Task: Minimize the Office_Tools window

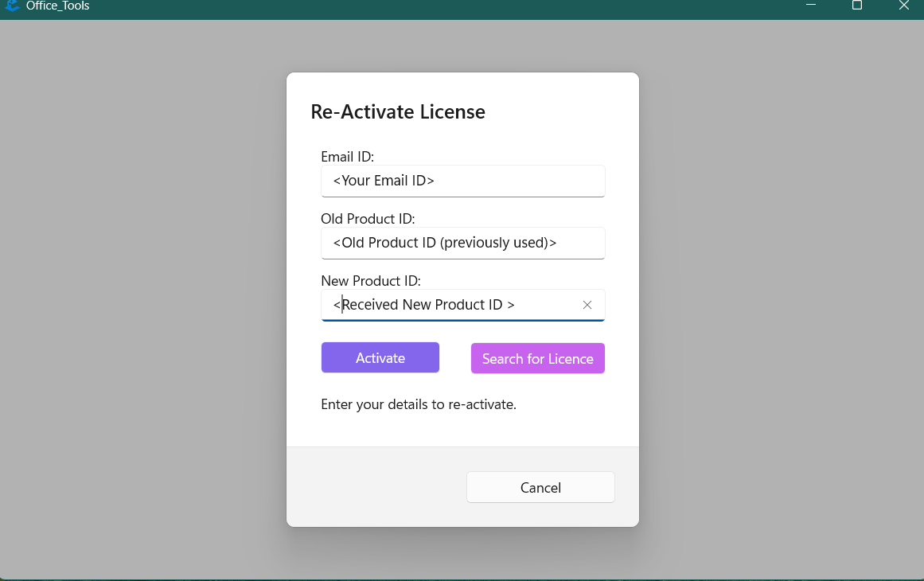Action: (x=810, y=6)
